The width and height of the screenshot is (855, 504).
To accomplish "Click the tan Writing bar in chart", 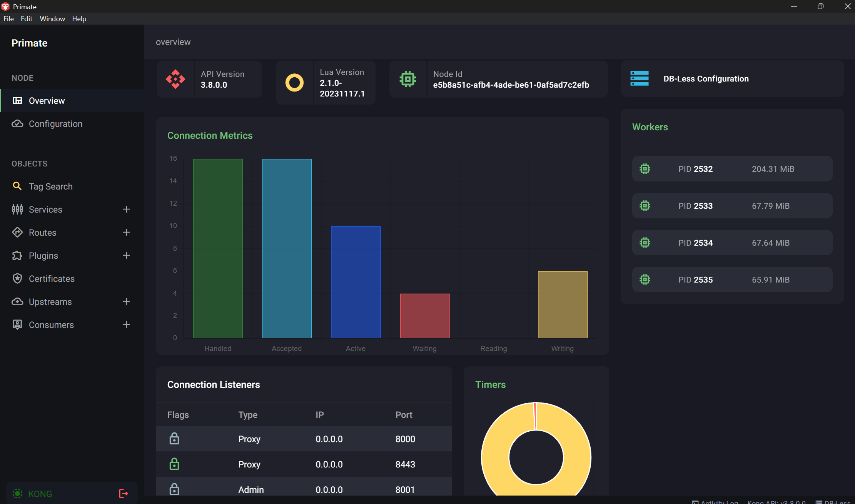I will (563, 305).
